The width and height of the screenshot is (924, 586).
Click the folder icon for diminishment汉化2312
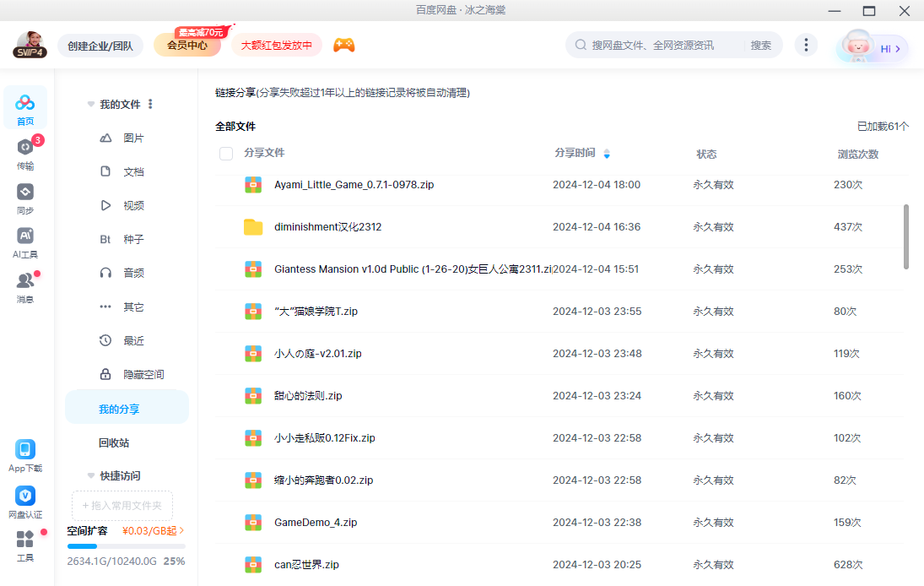(253, 227)
